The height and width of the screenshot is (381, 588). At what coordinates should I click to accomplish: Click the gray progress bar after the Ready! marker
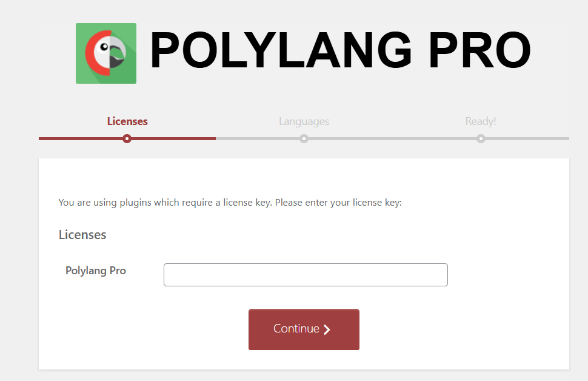click(x=527, y=139)
